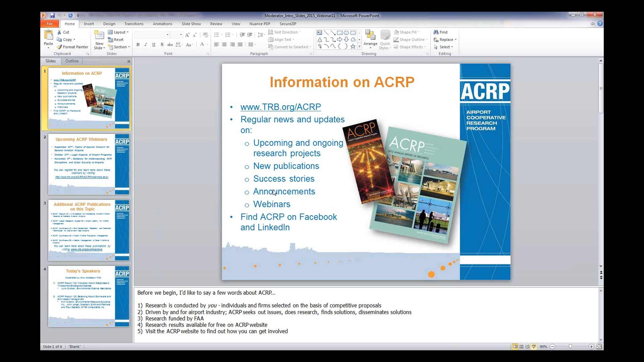Click the Save icon in Quick Access toolbar

tap(52, 16)
